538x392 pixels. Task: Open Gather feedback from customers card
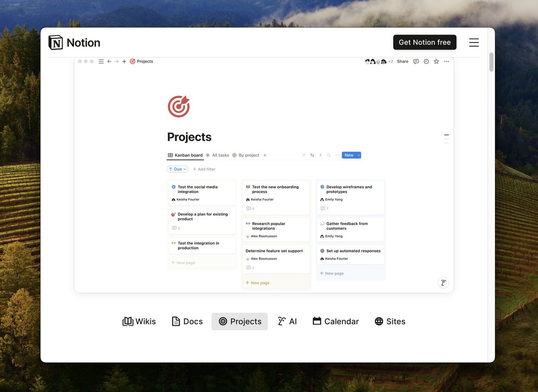click(351, 230)
